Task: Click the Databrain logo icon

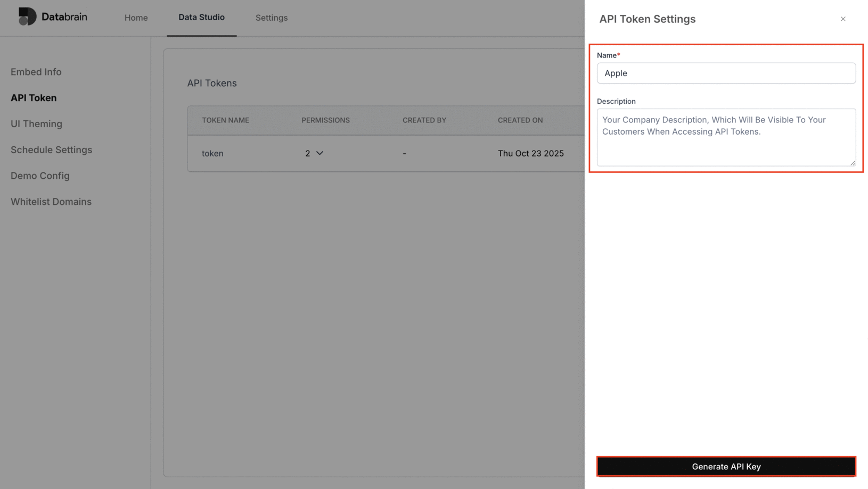Action: point(27,16)
